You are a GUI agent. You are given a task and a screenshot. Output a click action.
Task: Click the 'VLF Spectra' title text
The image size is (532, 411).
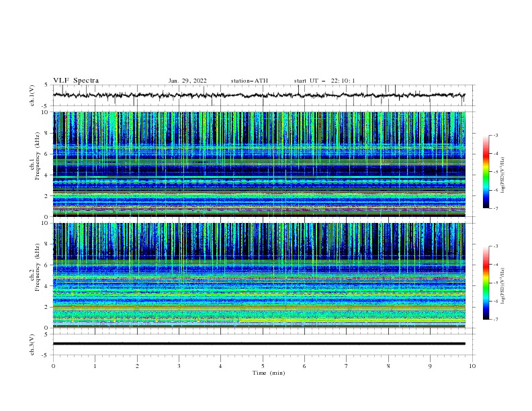point(76,81)
